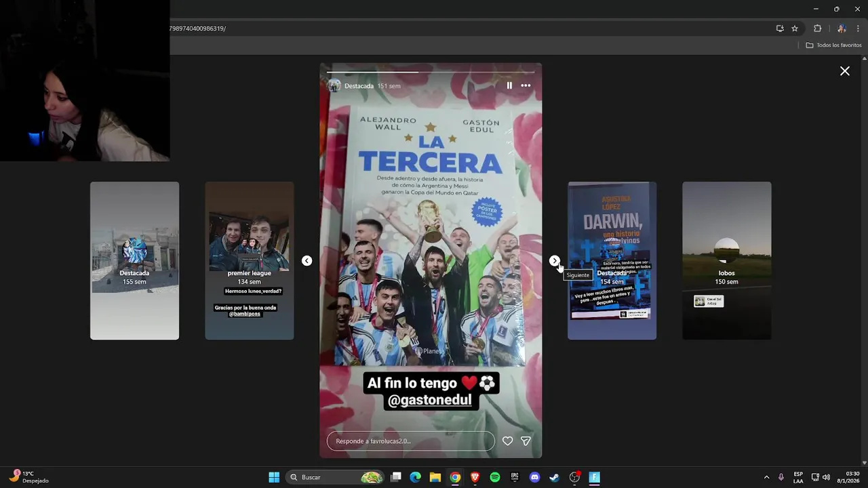Screen dimensions: 868x488
Task: Open the Darwin book highlight thumbnail
Action: click(612, 261)
